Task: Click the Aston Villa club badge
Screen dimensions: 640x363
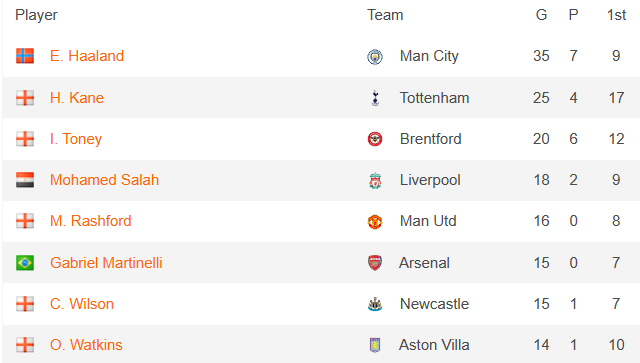Action: (x=375, y=345)
